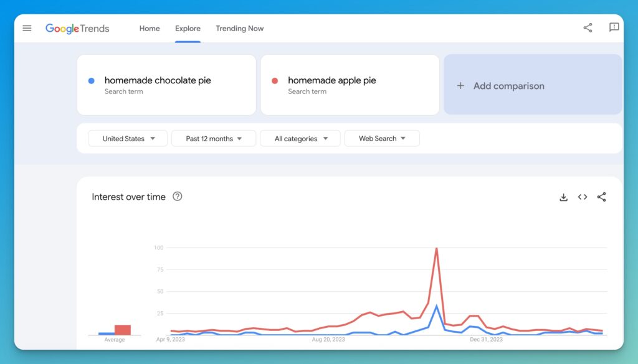Viewport: 638px width, 364px height.
Task: Open the Web Search type selector
Action: pyautogui.click(x=382, y=138)
